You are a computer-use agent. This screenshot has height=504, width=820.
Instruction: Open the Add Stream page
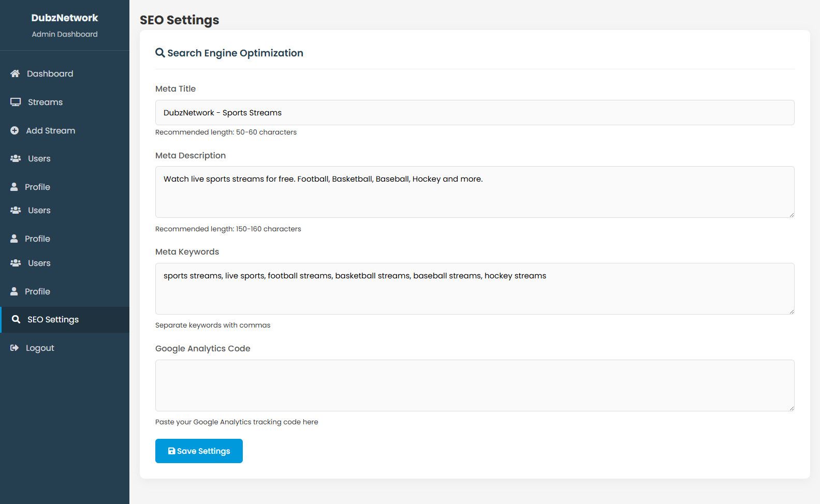point(50,130)
